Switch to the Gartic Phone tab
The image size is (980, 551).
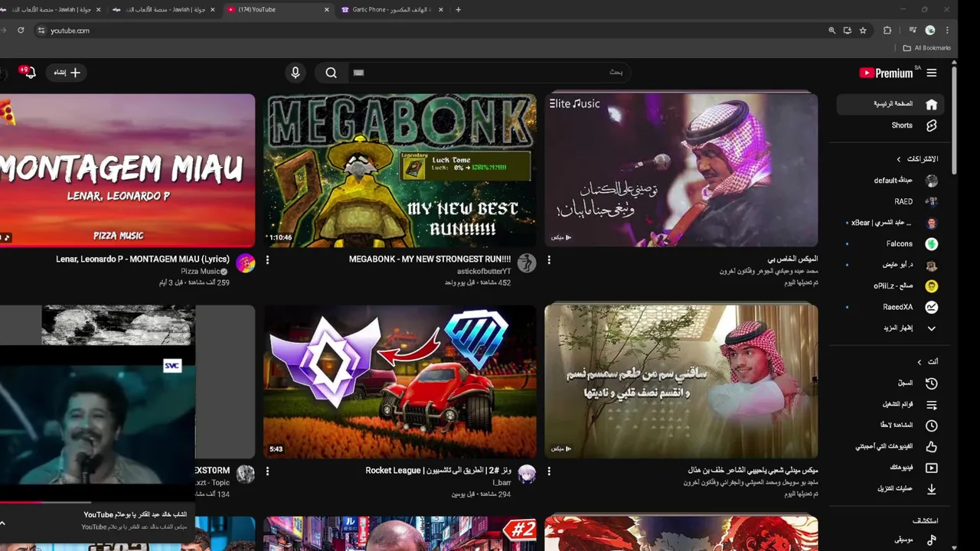tap(390, 10)
